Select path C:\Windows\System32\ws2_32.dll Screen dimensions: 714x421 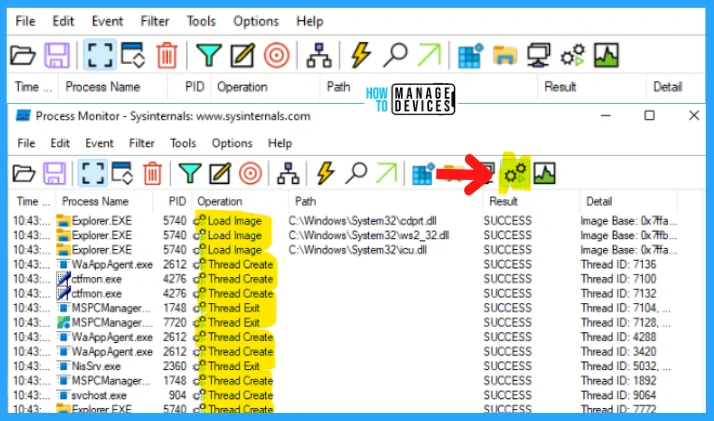369,235
